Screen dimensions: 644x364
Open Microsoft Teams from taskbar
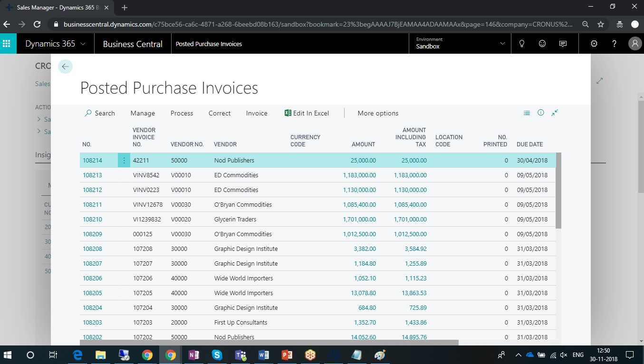[240, 355]
